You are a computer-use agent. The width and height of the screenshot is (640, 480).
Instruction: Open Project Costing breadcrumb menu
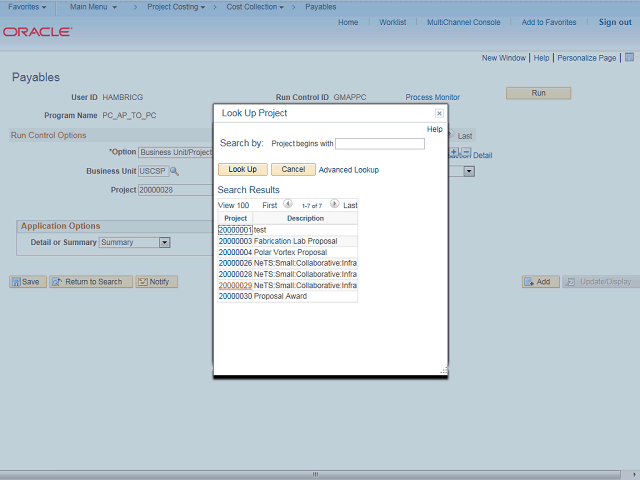175,7
